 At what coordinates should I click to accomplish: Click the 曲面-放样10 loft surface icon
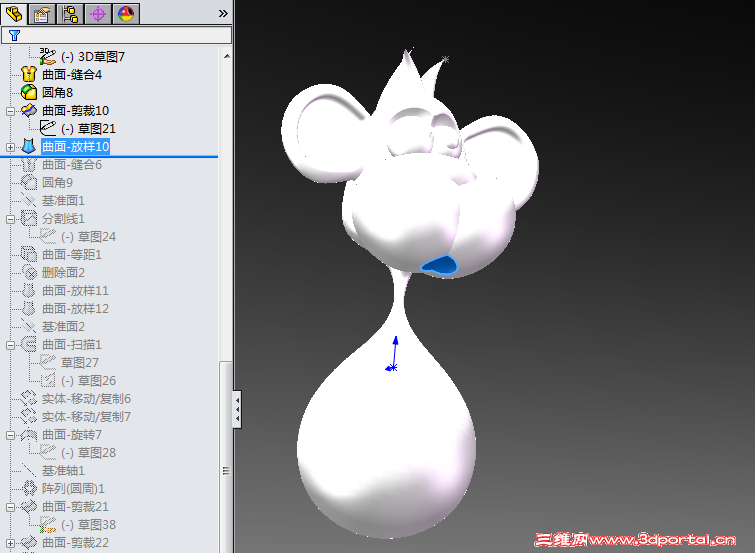29,146
